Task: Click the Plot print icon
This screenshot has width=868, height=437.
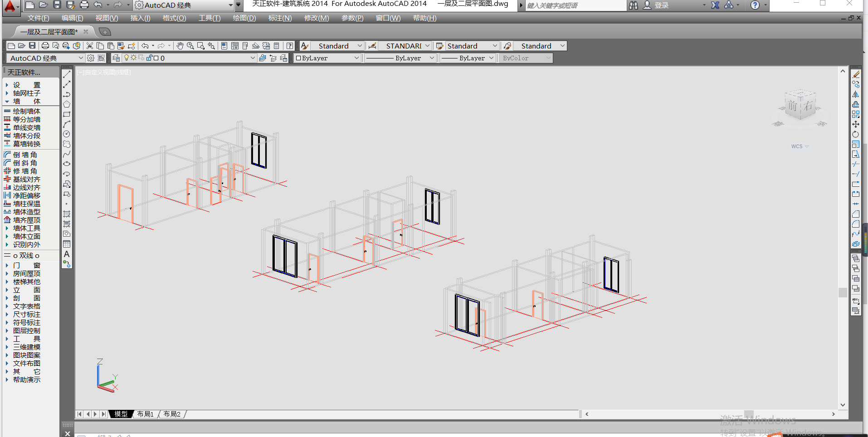Action: (x=45, y=46)
